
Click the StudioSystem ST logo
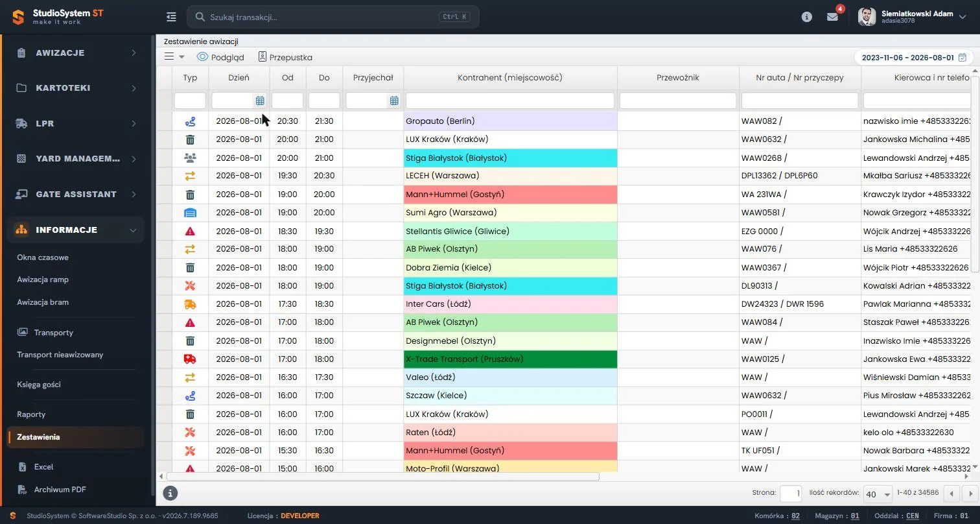[57, 17]
